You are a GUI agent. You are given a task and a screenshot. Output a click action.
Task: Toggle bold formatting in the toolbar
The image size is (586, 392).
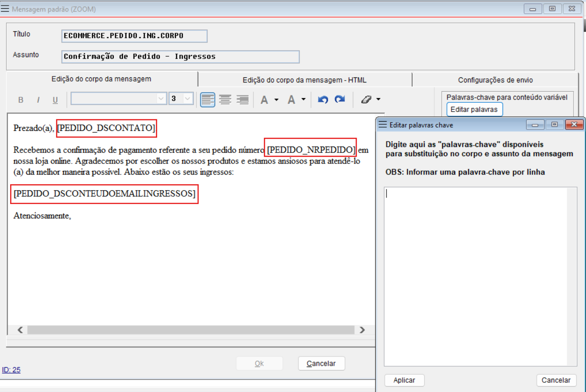tap(21, 100)
